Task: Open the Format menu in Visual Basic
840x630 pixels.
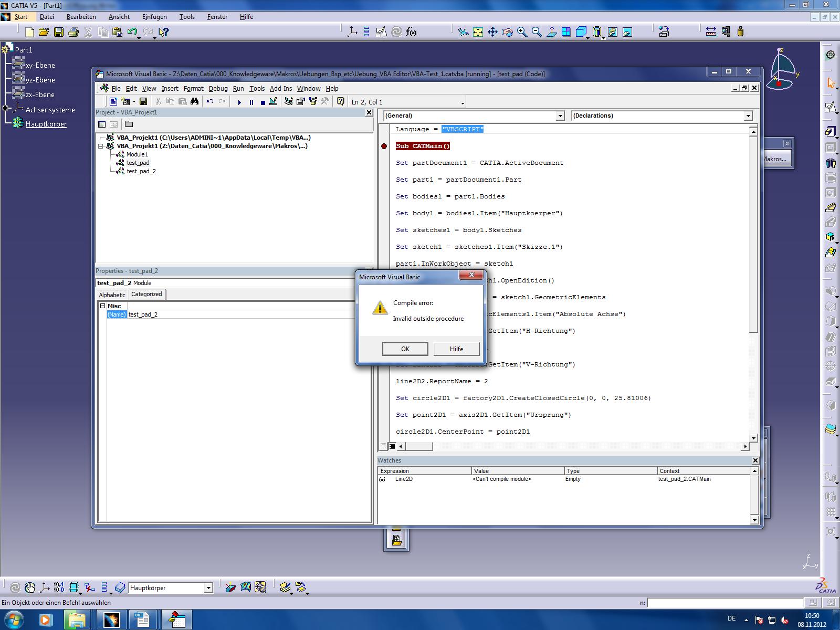Action: [193, 89]
